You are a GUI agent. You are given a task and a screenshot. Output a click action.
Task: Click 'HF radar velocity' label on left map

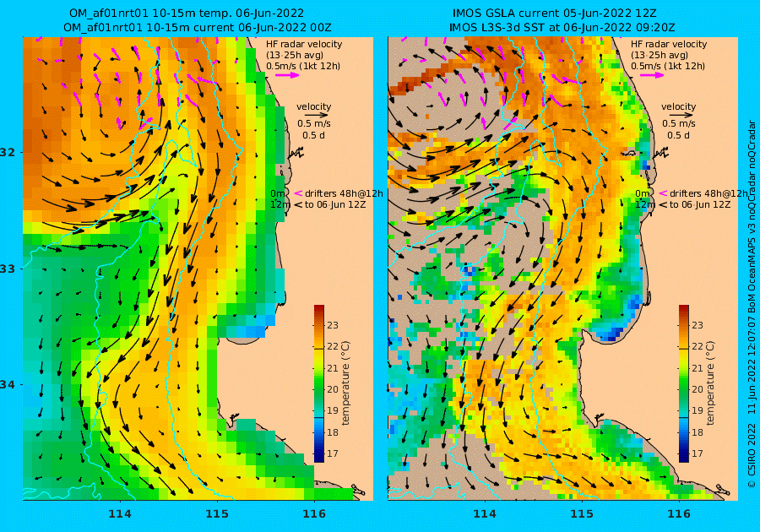coord(304,44)
